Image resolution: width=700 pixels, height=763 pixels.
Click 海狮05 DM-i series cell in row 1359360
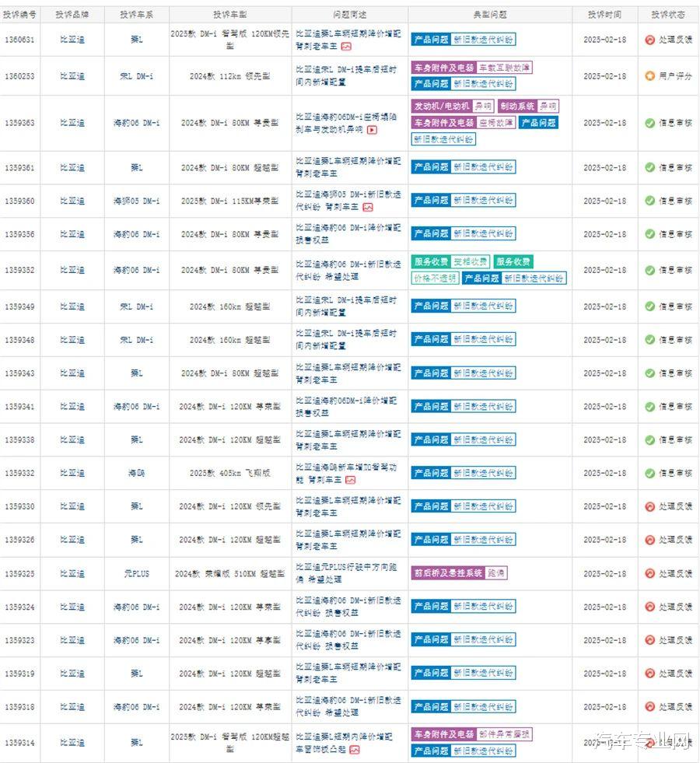tap(137, 201)
